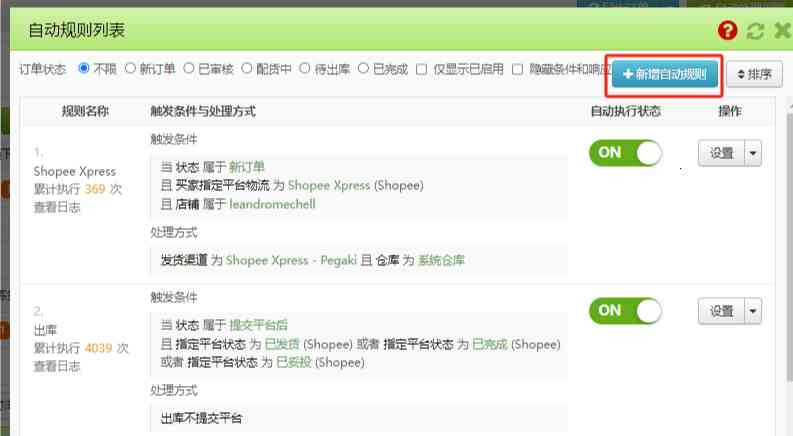
Task: Close the auto rule list dialog
Action: (782, 30)
